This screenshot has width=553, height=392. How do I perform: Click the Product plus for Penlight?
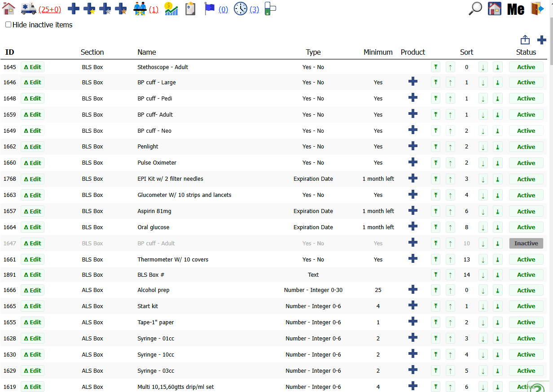[413, 146]
